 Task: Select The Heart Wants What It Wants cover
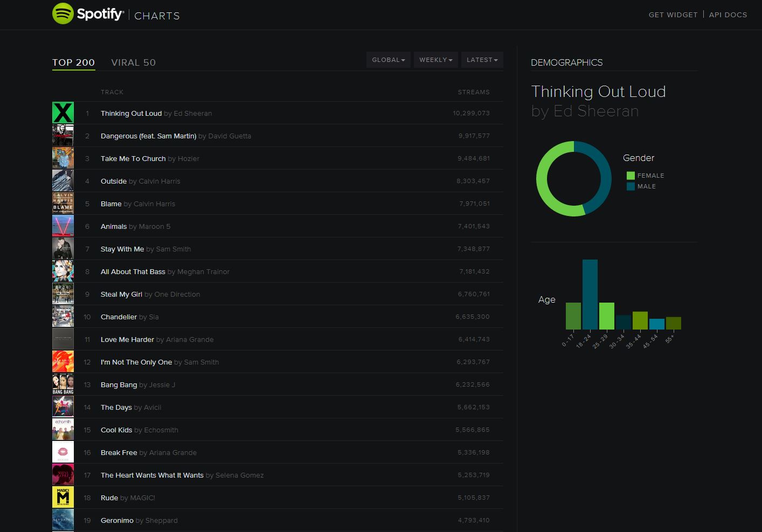point(63,475)
